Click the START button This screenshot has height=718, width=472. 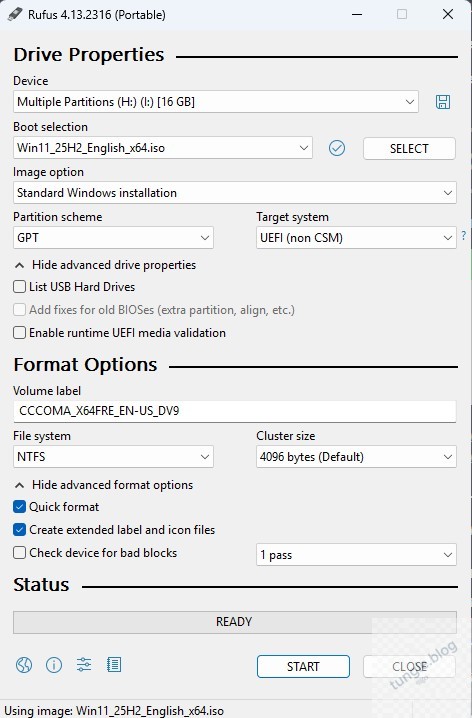coord(303,666)
